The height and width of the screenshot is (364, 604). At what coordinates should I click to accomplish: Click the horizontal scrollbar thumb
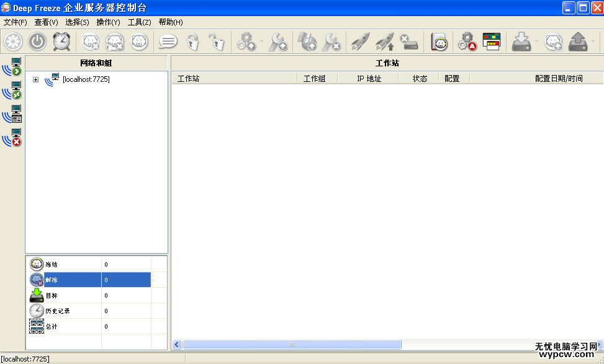tap(292, 344)
